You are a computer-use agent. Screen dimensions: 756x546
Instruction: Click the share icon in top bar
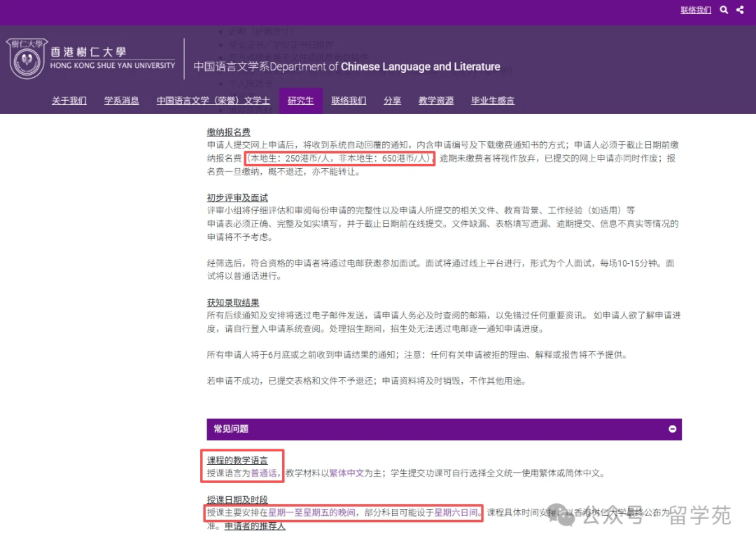pos(740,10)
